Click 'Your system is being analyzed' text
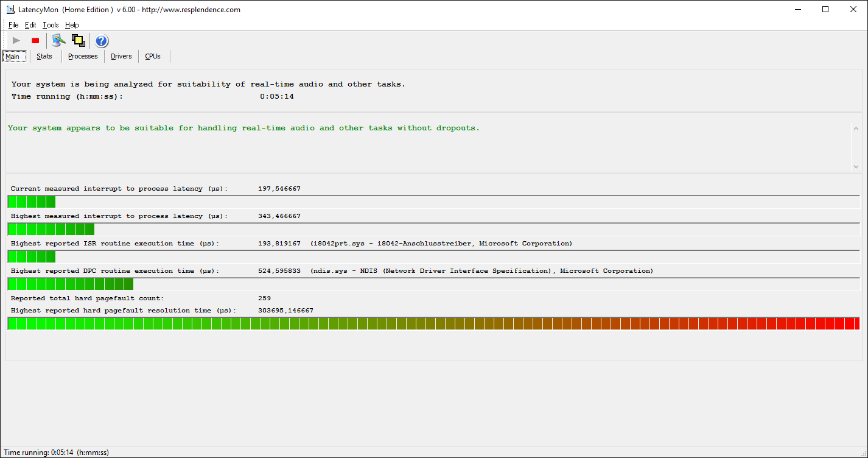Image resolution: width=868 pixels, height=458 pixels. (x=208, y=84)
